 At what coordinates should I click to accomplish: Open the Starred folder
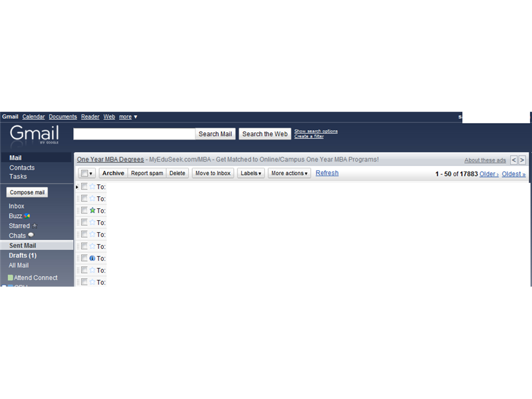coord(19,225)
